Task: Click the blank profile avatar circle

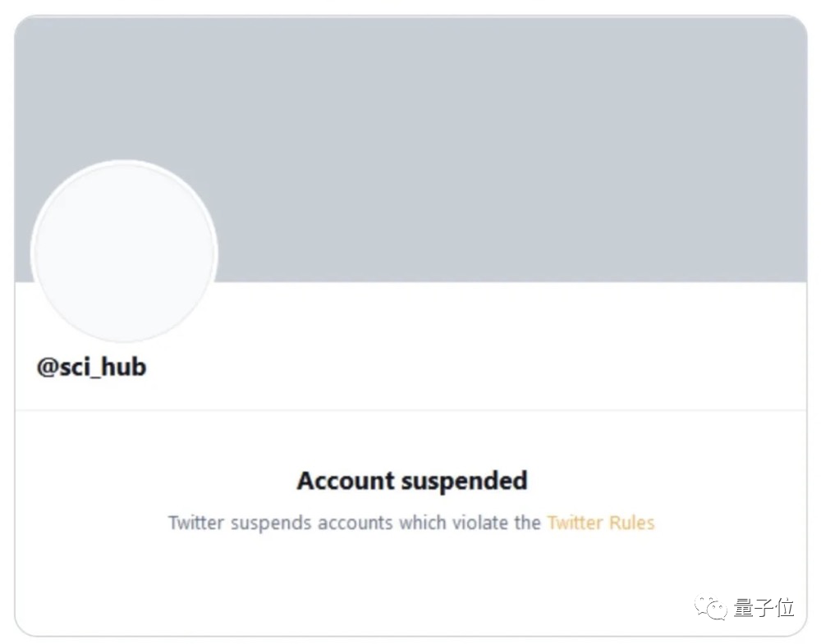Action: point(124,252)
